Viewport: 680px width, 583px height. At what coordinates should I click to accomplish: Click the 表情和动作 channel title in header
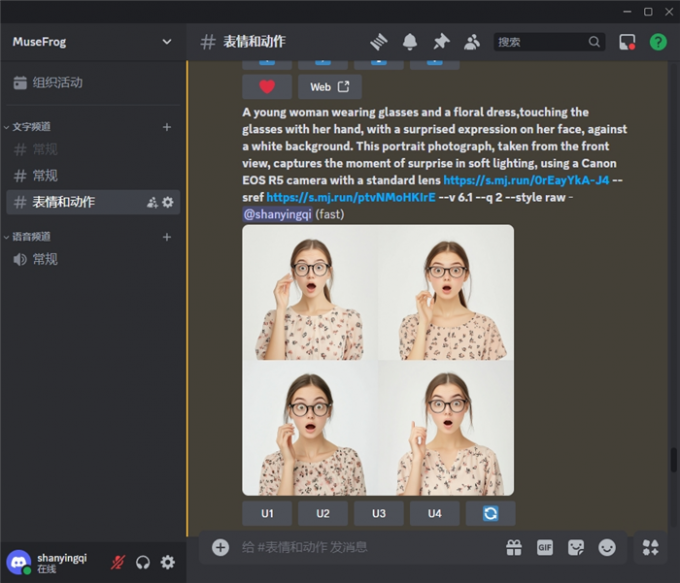(x=255, y=42)
